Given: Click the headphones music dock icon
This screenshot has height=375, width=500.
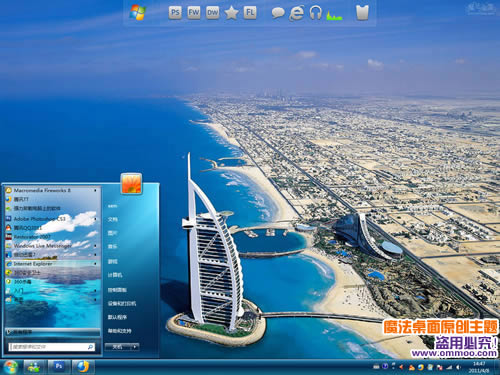Looking at the screenshot, I should 315,13.
